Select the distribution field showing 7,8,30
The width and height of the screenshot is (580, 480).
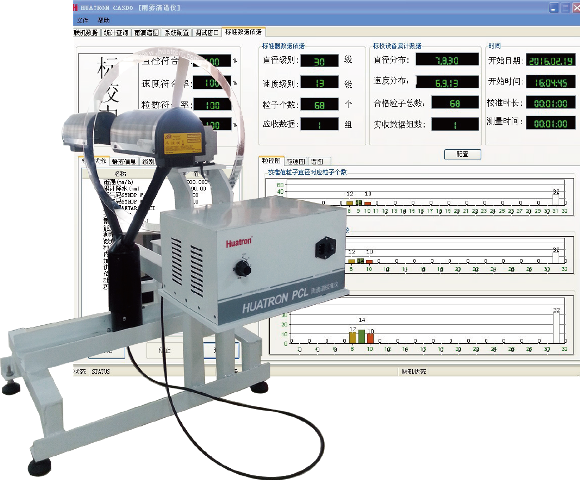tap(447, 59)
